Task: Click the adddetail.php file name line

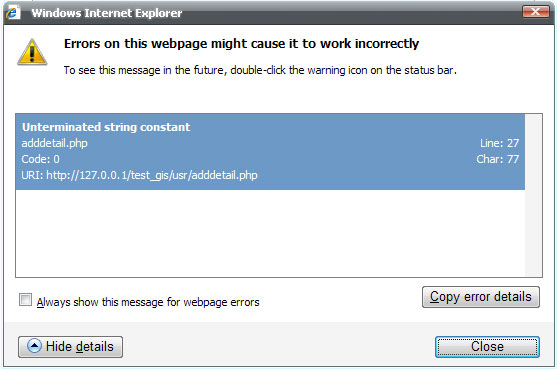Action: (54, 143)
